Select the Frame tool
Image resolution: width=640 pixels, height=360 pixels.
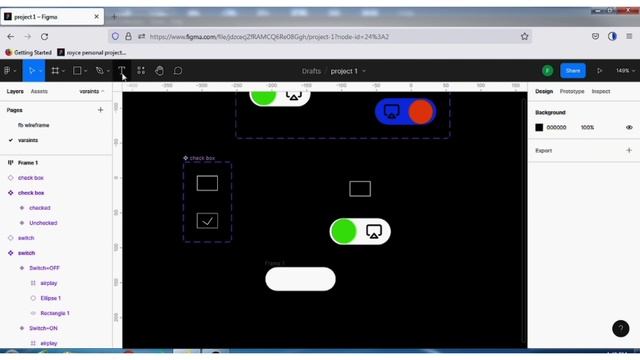pyautogui.click(x=55, y=71)
